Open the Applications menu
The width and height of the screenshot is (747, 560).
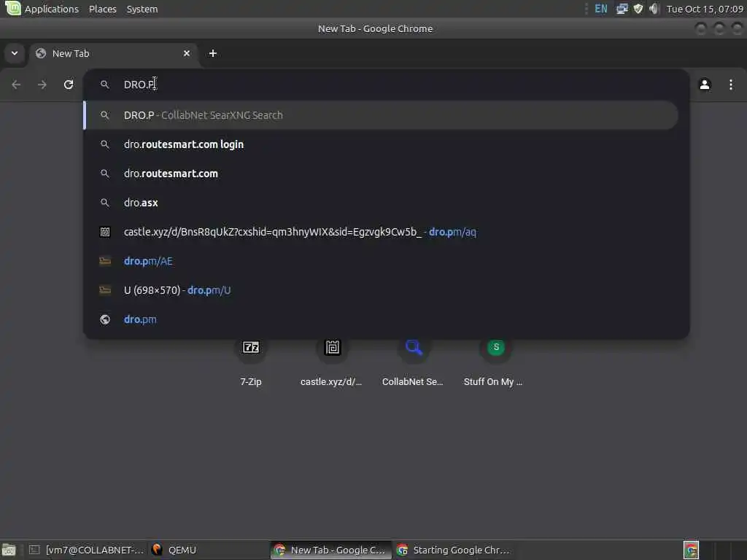(52, 9)
